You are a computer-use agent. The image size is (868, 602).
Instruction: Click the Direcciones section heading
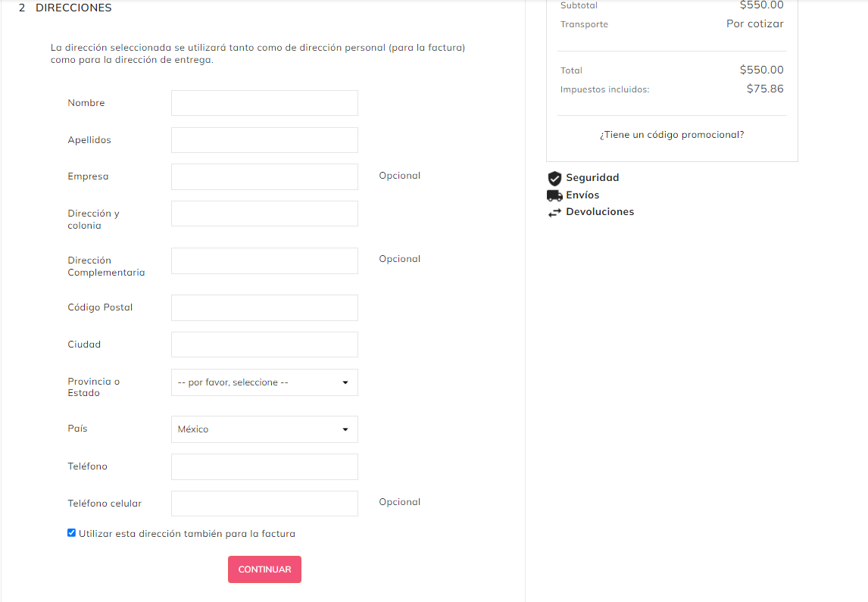pyautogui.click(x=73, y=8)
